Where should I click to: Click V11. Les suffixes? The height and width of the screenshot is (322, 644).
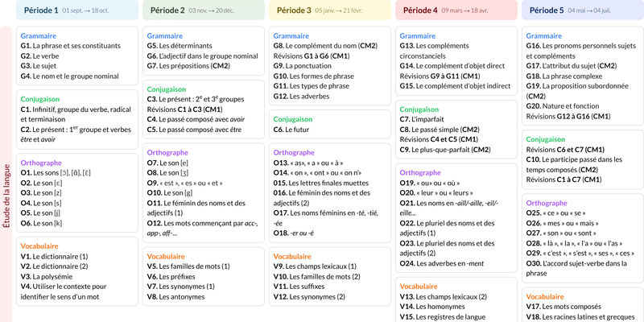(299, 287)
